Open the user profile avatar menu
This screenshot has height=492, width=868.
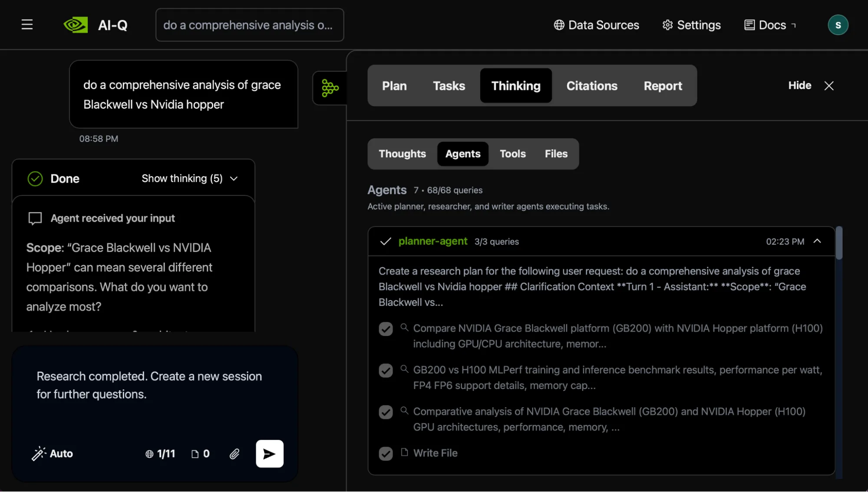click(x=838, y=25)
